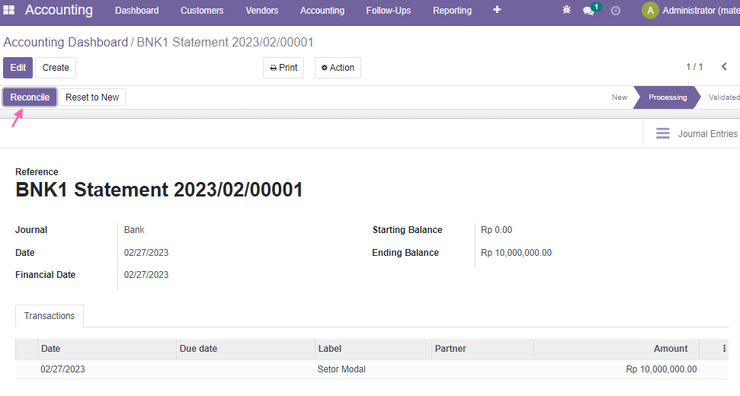Click the Edit button
The image size is (740, 396).
coord(18,67)
